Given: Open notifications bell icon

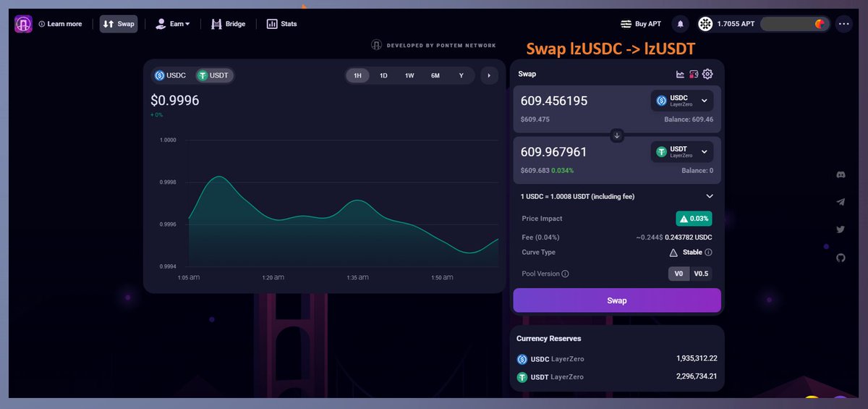Looking at the screenshot, I should pos(681,24).
